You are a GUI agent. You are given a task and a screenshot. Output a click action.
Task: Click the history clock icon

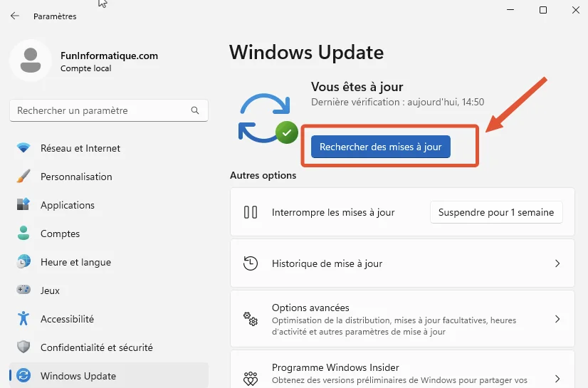(x=250, y=263)
